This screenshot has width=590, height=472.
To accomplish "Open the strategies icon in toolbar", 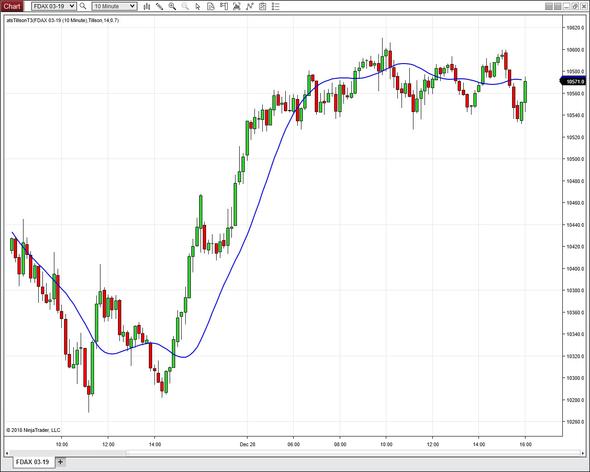I will (x=249, y=6).
